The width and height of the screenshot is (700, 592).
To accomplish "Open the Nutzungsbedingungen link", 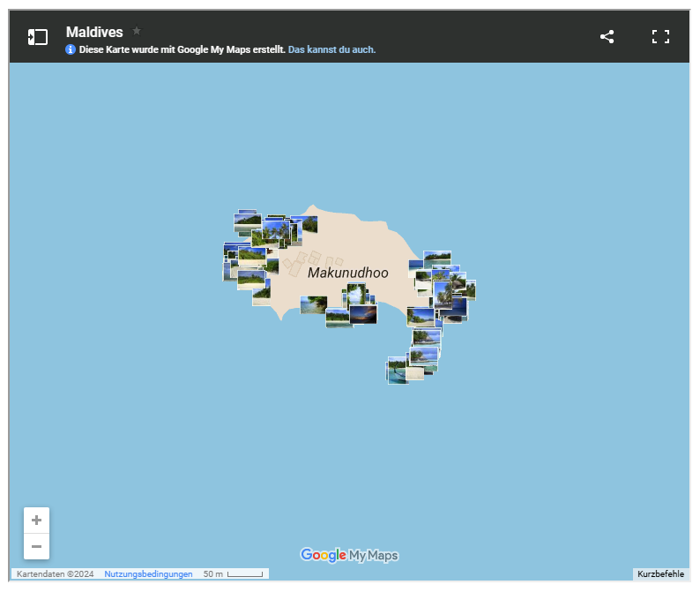I will 148,574.
